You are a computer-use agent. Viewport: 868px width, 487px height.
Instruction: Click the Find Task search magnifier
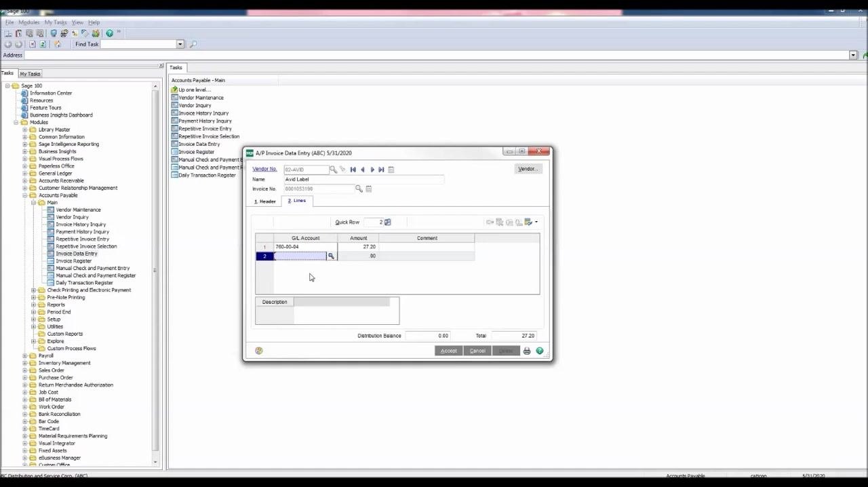[193, 44]
